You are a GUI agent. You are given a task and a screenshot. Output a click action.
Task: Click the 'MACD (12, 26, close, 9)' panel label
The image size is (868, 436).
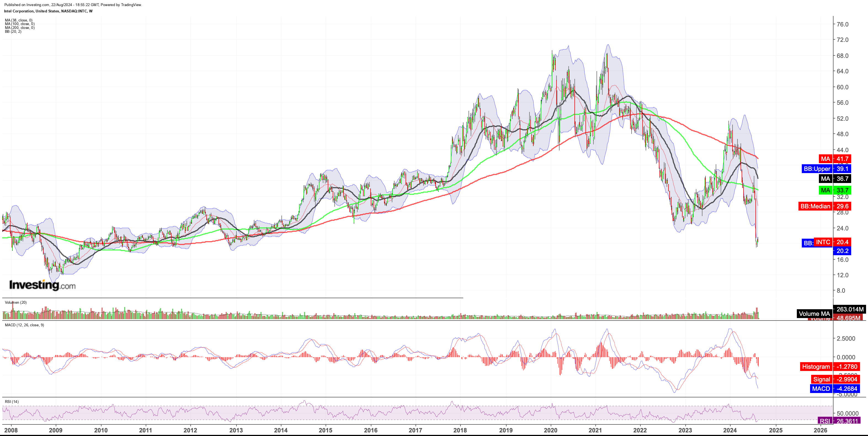point(24,325)
